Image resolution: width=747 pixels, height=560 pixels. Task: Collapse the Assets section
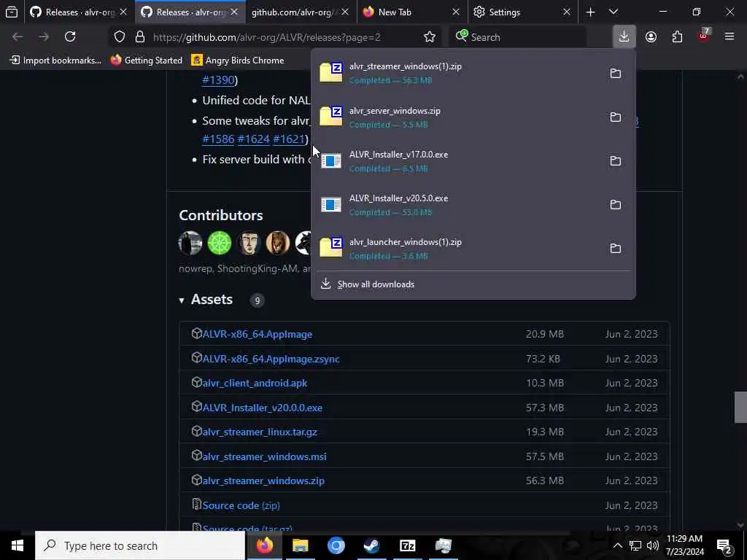point(182,300)
